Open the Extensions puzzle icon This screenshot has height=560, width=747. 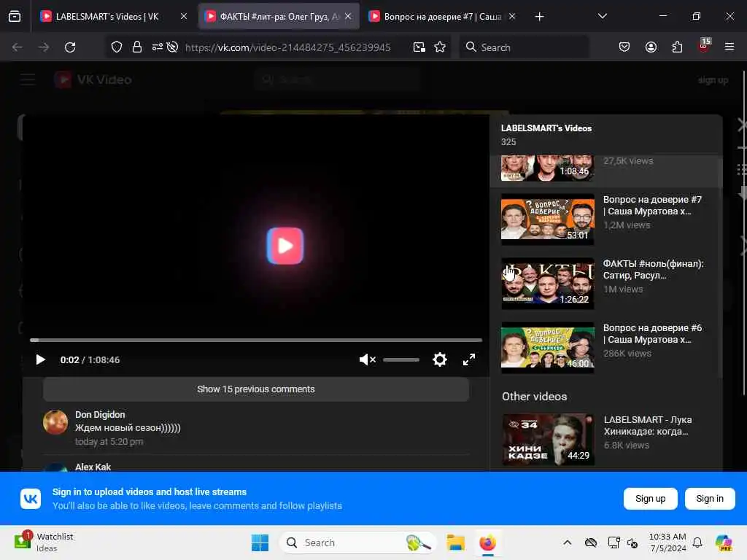point(677,47)
